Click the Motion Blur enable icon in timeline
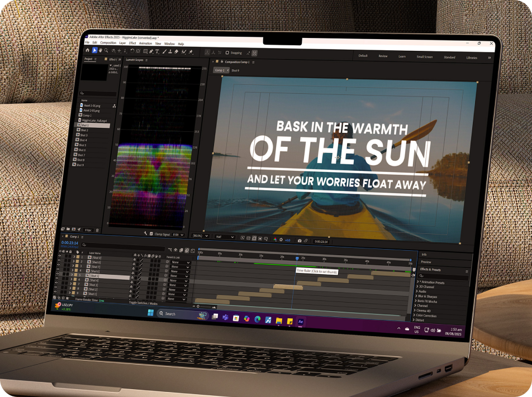Screen dimensions: 532x397 (187, 251)
